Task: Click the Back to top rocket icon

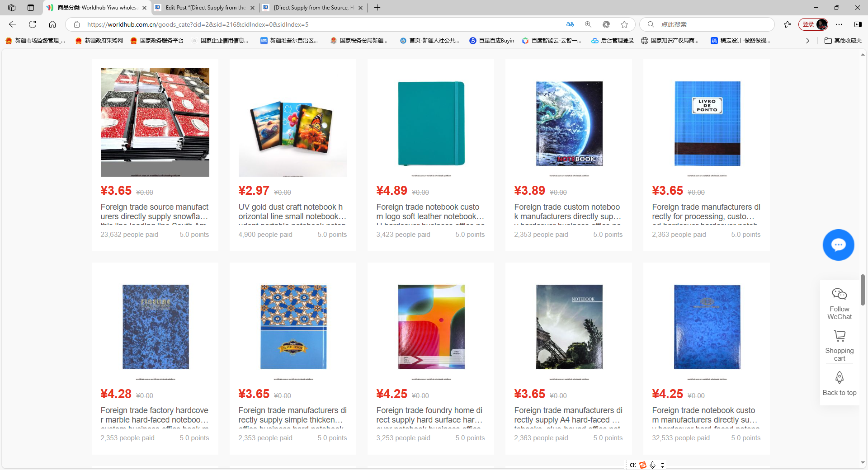Action: point(839,378)
